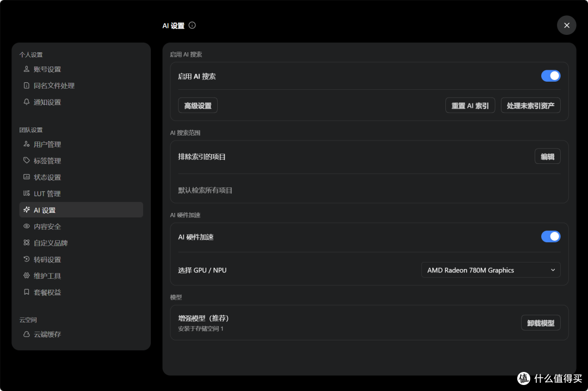
Task: Switch to 状态设置 page
Action: (81, 177)
